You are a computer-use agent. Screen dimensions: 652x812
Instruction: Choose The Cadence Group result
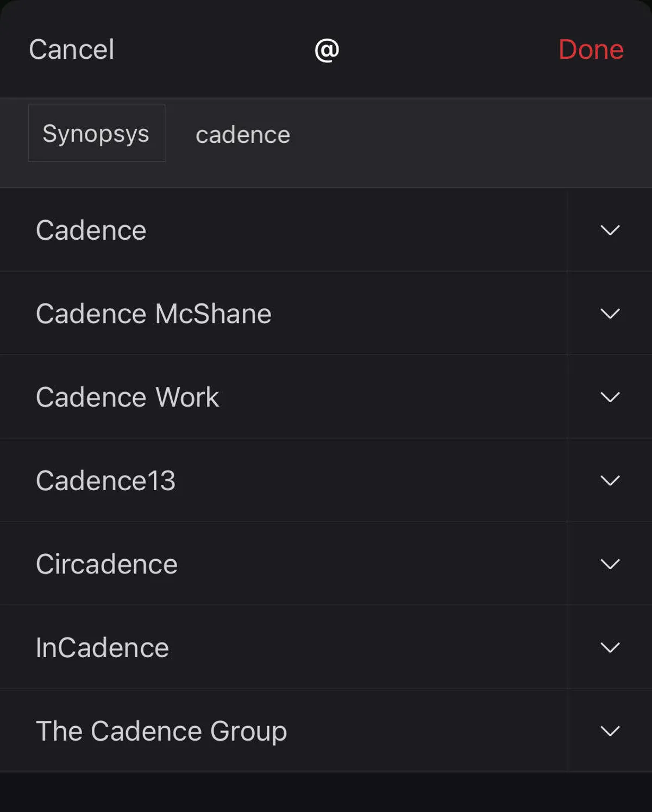161,731
